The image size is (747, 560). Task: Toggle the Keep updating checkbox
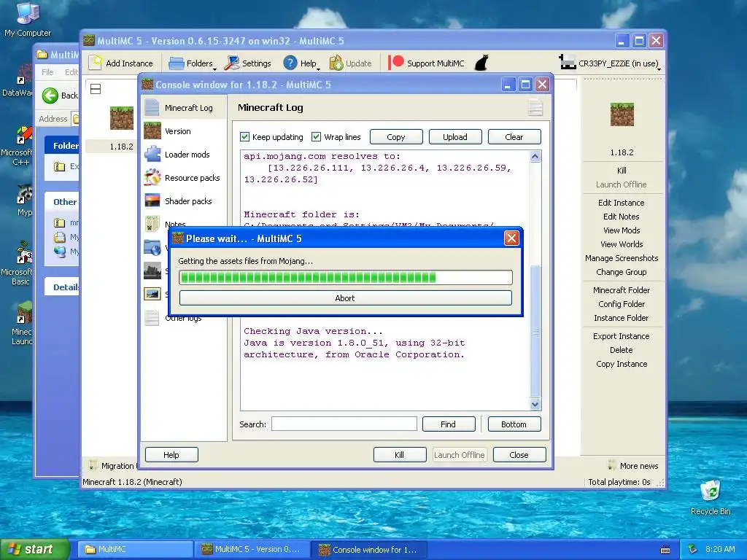coord(245,137)
